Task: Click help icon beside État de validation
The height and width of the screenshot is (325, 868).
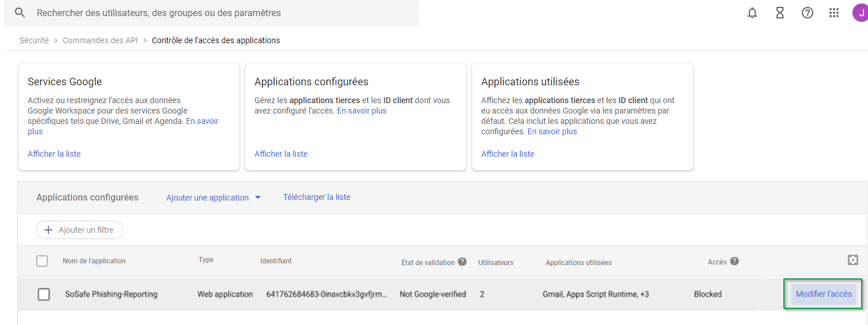Action: click(x=462, y=262)
